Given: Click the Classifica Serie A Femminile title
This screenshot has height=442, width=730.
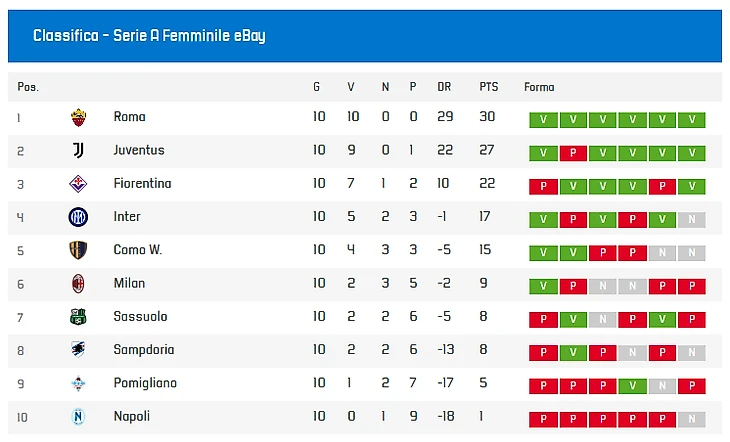Looking at the screenshot, I should tap(149, 36).
